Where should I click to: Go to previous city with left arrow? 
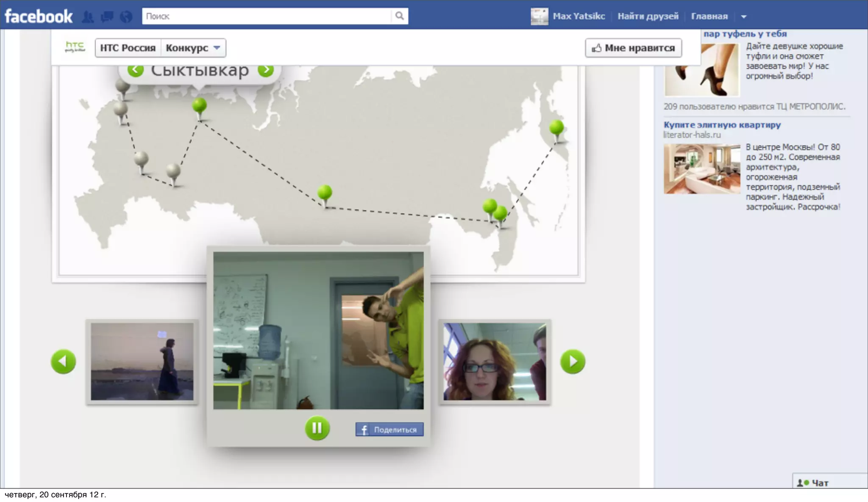(x=136, y=70)
